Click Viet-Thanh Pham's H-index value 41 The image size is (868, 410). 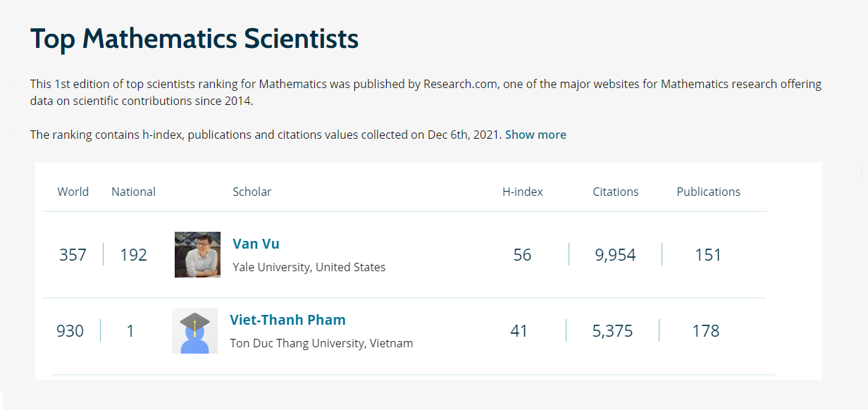519,331
